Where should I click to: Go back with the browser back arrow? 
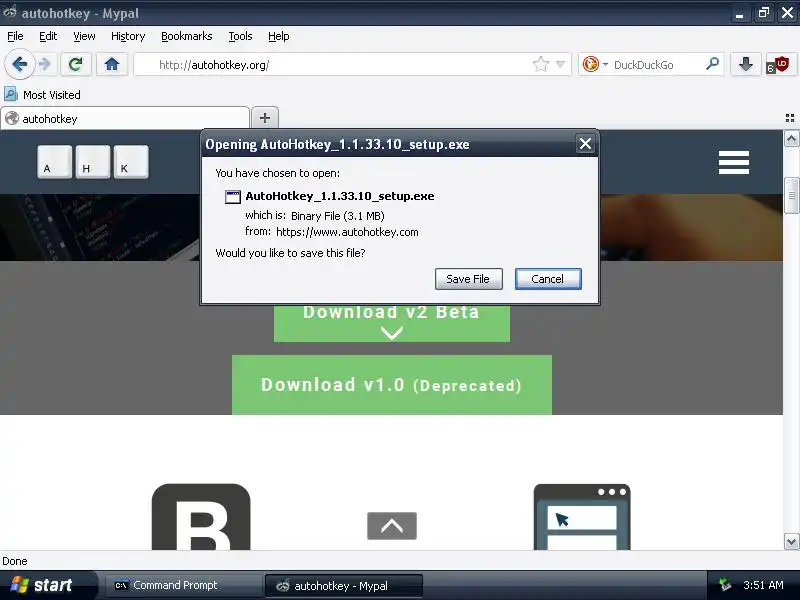pos(20,64)
